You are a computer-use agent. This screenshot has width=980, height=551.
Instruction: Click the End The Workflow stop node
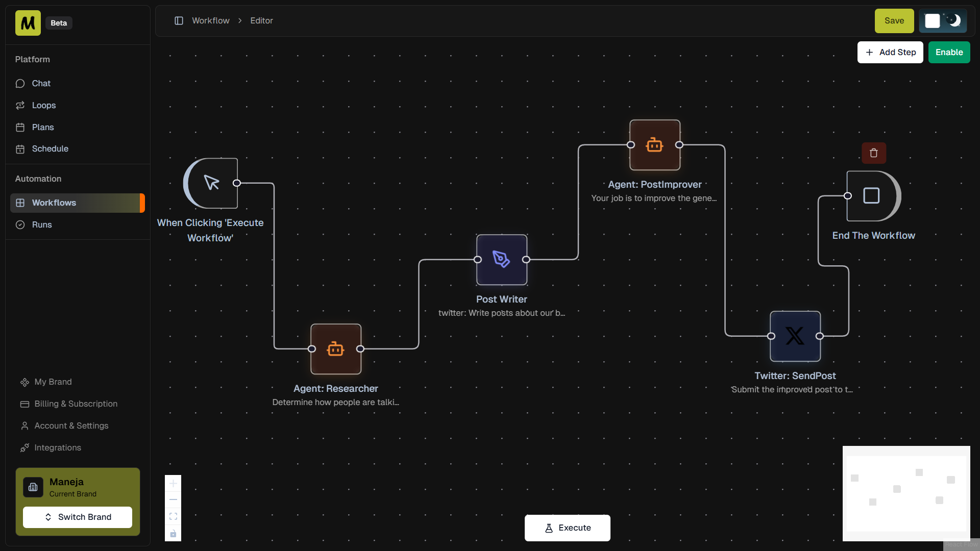click(872, 196)
